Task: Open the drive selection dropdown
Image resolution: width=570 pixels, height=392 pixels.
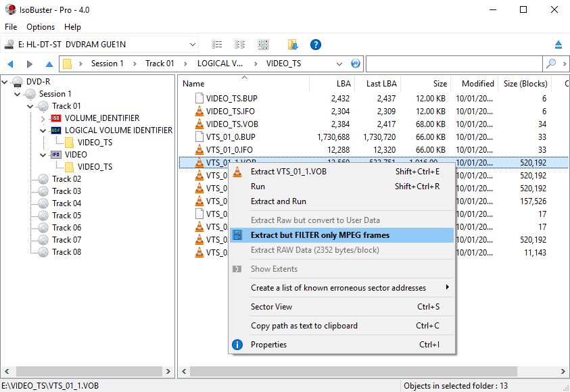Action: point(192,45)
